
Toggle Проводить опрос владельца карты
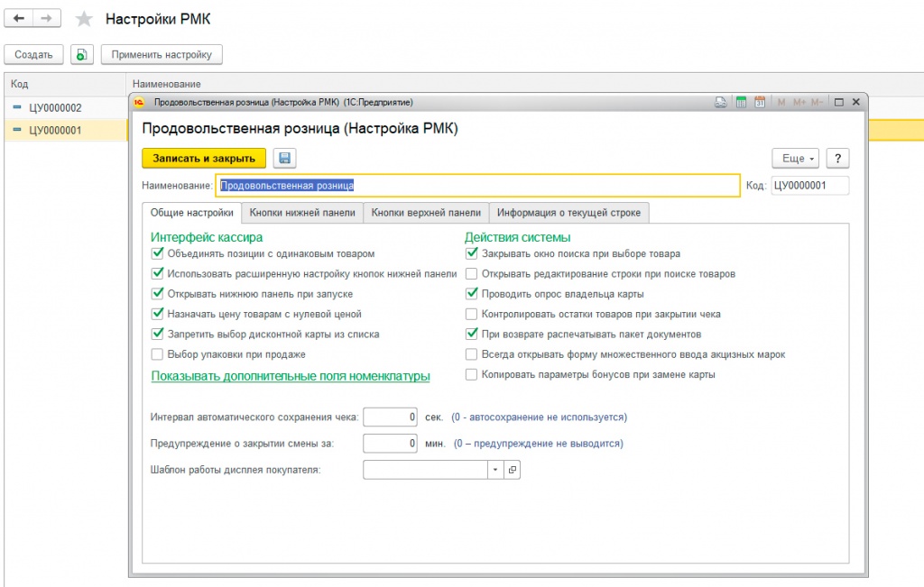471,294
